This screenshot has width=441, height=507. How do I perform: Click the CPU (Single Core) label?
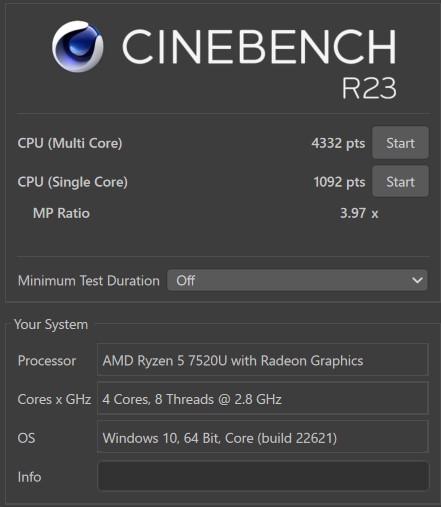[72, 182]
